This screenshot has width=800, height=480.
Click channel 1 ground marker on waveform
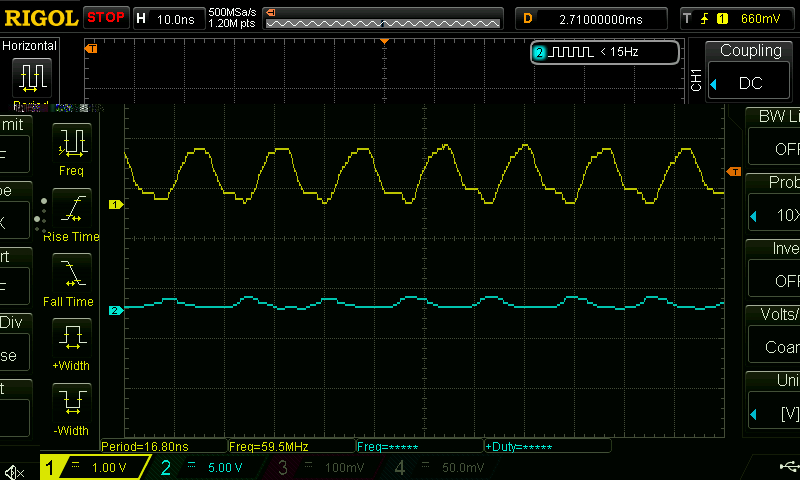pos(115,205)
